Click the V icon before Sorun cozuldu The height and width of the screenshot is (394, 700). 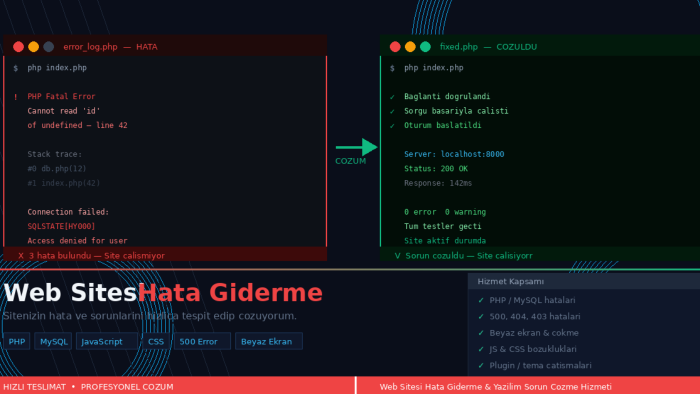tap(397, 256)
